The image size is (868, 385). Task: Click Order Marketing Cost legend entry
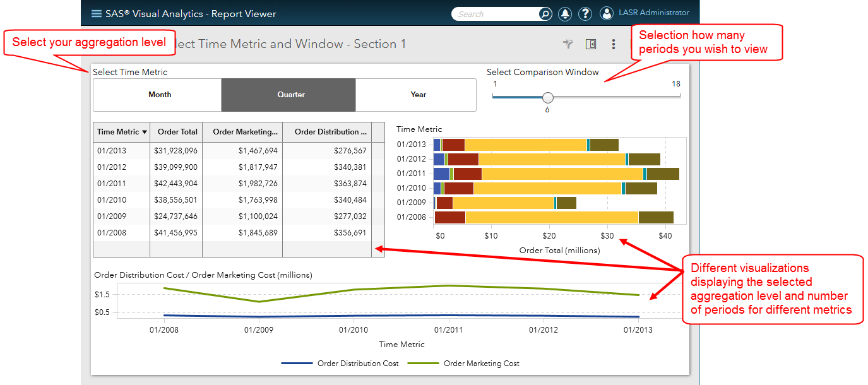(481, 364)
